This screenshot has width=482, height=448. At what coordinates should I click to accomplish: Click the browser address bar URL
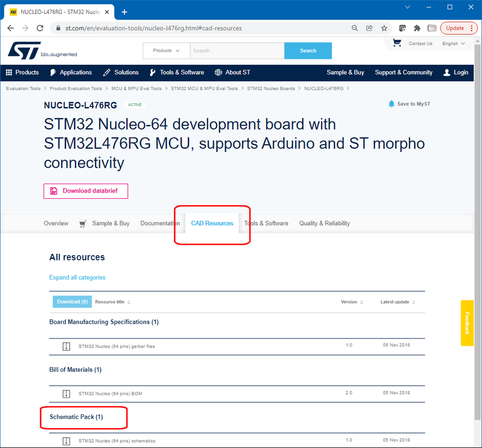(x=154, y=28)
